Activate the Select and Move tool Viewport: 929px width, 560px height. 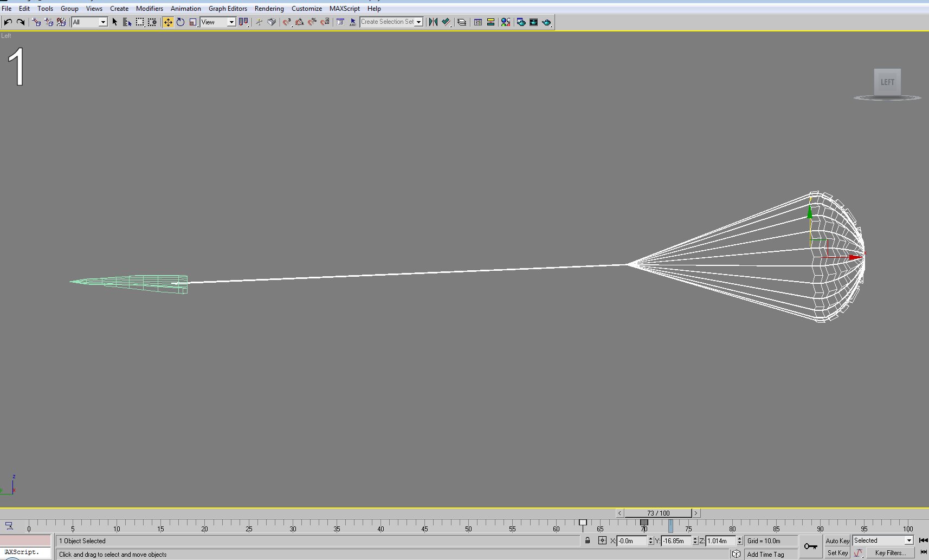(x=168, y=22)
